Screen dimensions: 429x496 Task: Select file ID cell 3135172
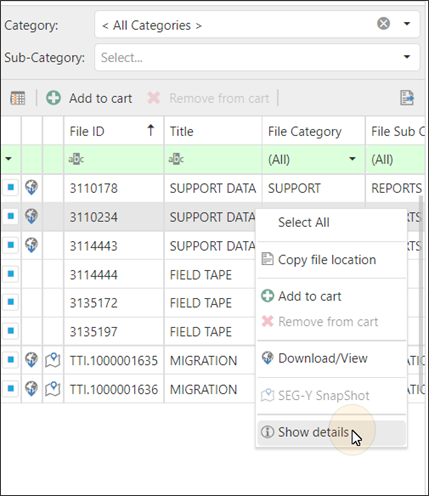(114, 303)
